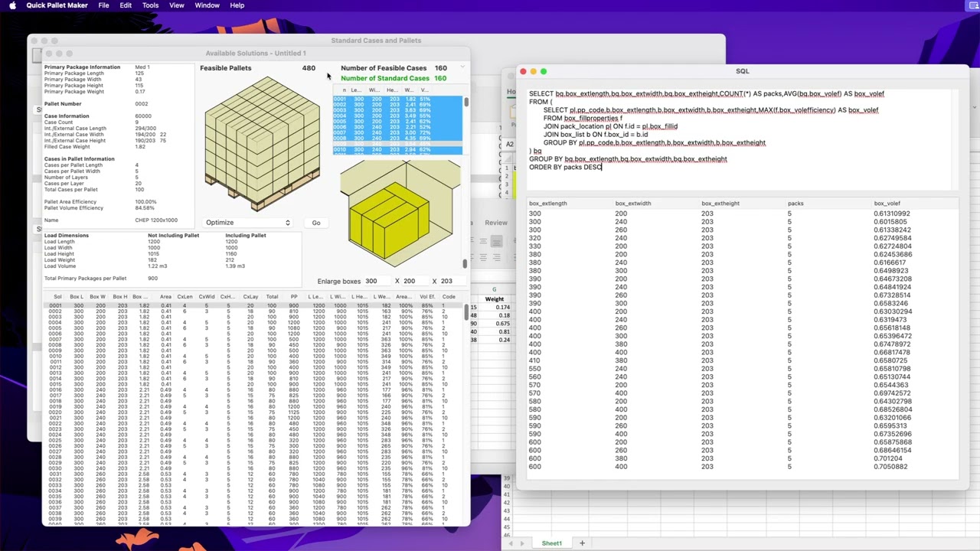The height and width of the screenshot is (551, 980).
Task: Select solution row 0039 in solutions table
Action: point(253,520)
